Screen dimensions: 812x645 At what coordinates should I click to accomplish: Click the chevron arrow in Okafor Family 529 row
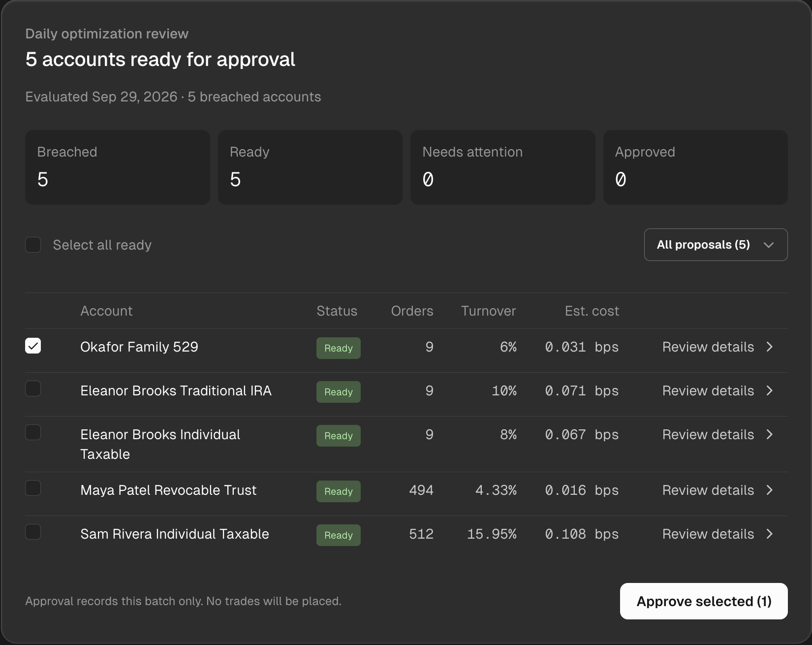point(770,347)
